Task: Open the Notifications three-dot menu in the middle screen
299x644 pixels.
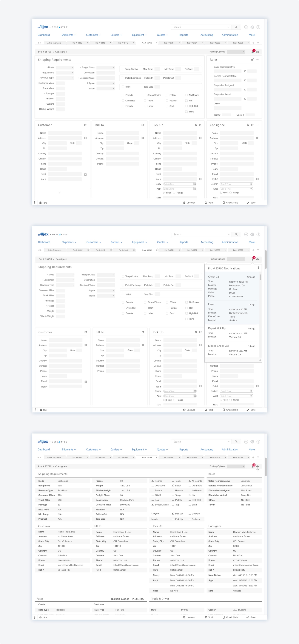Action: pyautogui.click(x=258, y=268)
